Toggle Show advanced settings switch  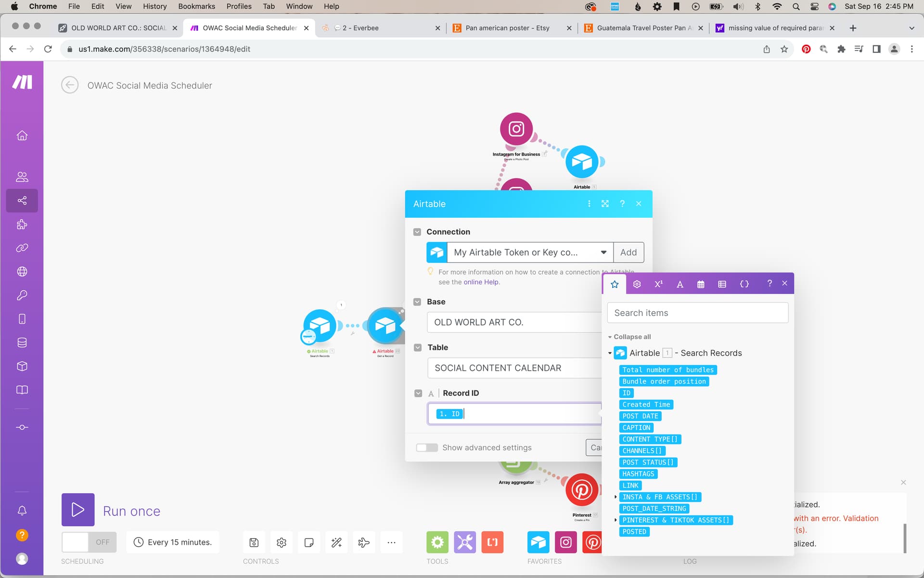[x=427, y=448]
